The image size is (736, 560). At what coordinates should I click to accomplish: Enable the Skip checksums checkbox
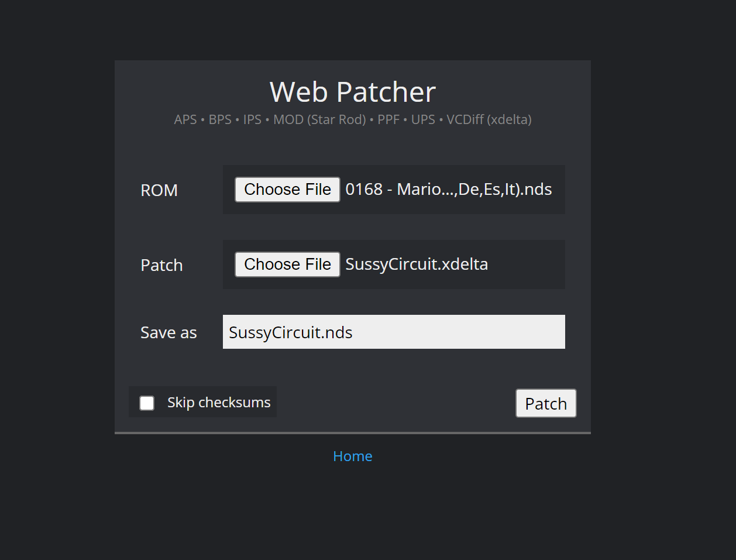[x=147, y=403]
